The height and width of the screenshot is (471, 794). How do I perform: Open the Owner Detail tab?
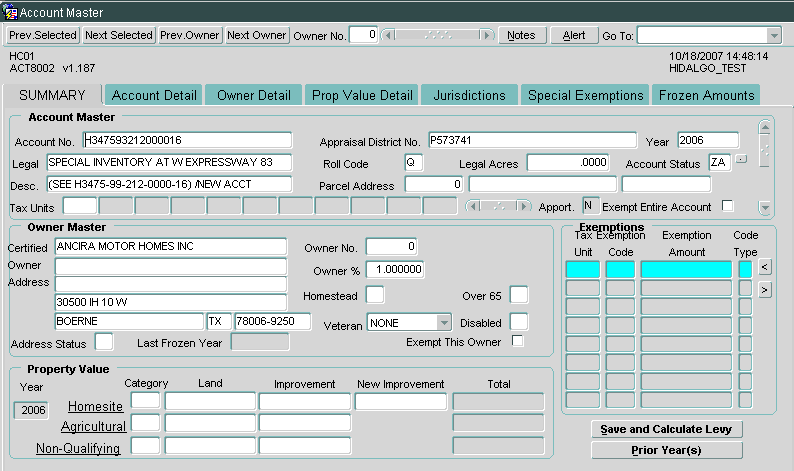click(x=254, y=95)
